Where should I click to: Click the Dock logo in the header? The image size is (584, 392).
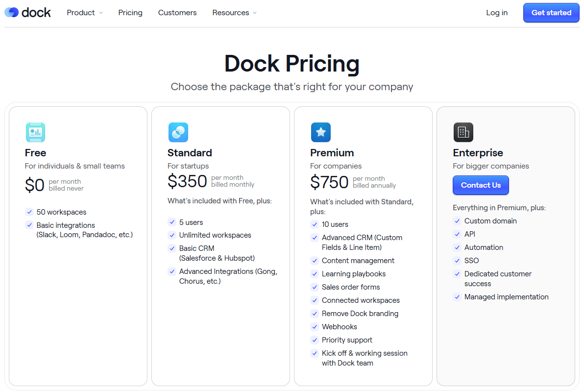(27, 13)
